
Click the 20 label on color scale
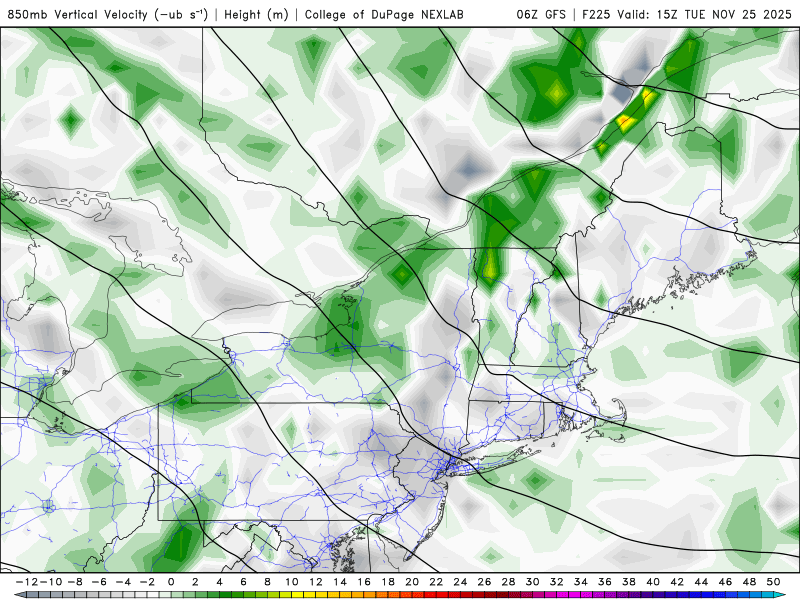click(x=412, y=582)
